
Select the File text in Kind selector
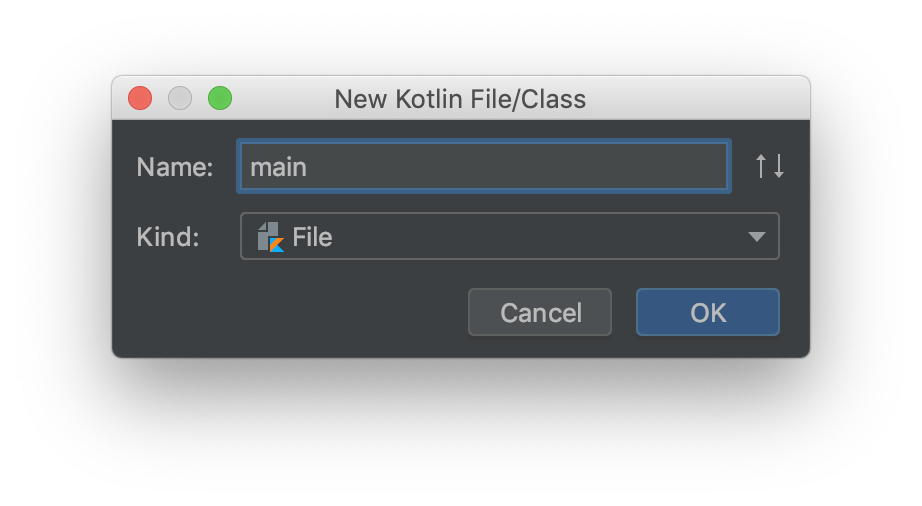312,237
